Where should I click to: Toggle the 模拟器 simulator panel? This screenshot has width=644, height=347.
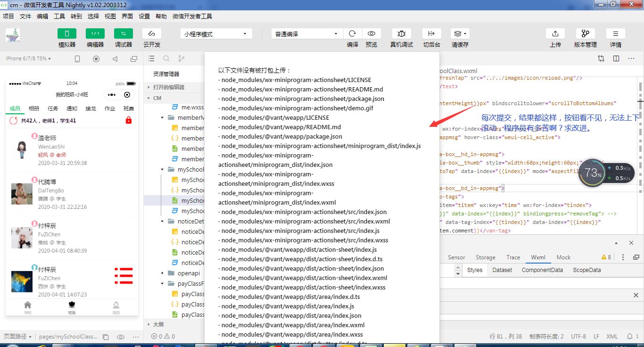[67, 33]
